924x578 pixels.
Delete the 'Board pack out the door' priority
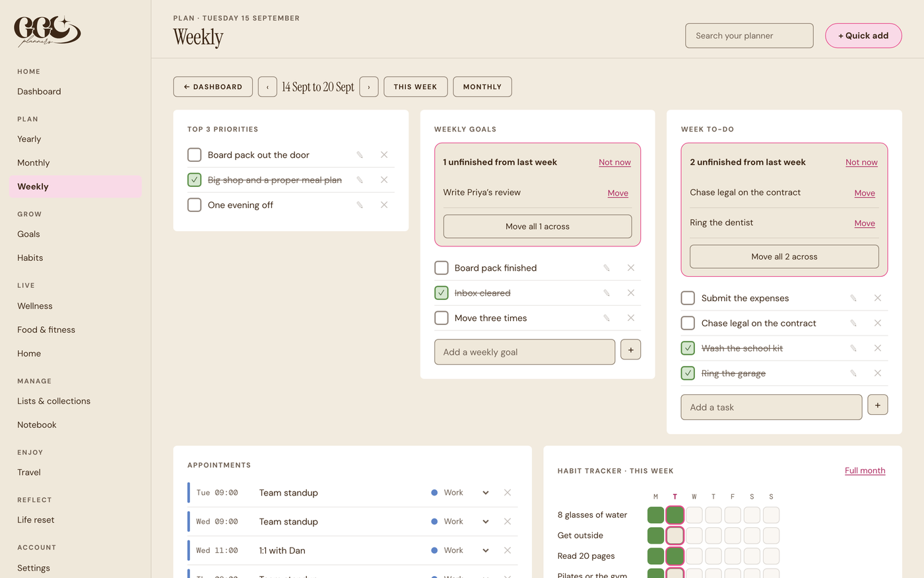point(384,155)
